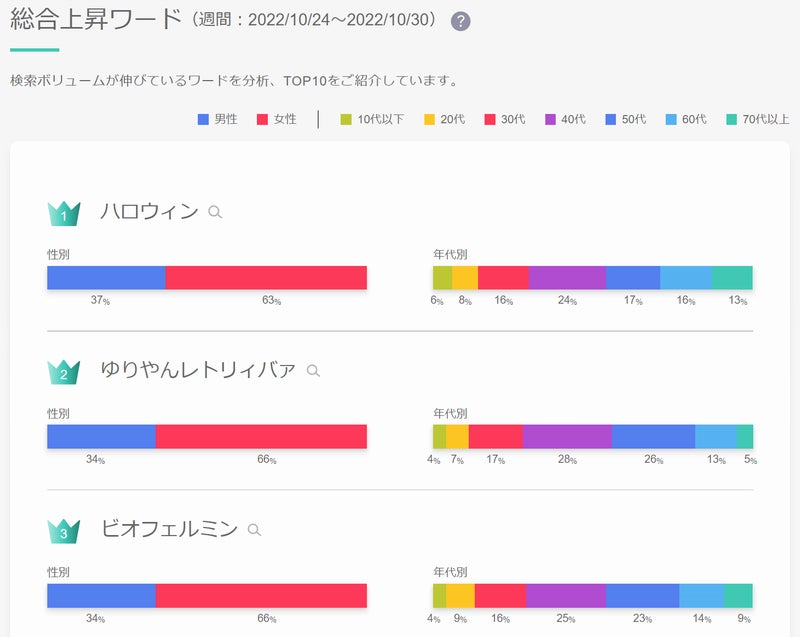Click the 20代 legend label
The image size is (800, 637).
[452, 119]
